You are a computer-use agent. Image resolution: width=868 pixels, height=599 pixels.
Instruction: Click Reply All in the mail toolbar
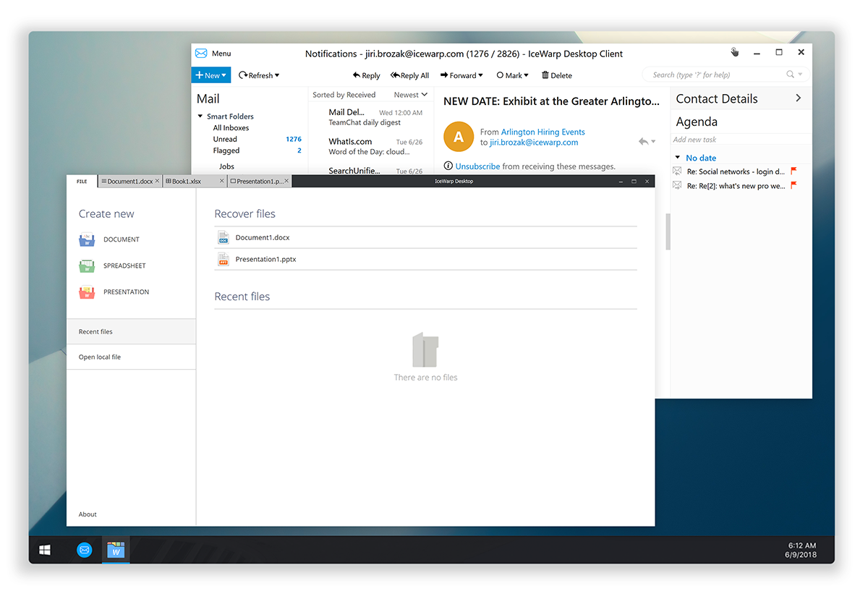(x=410, y=75)
